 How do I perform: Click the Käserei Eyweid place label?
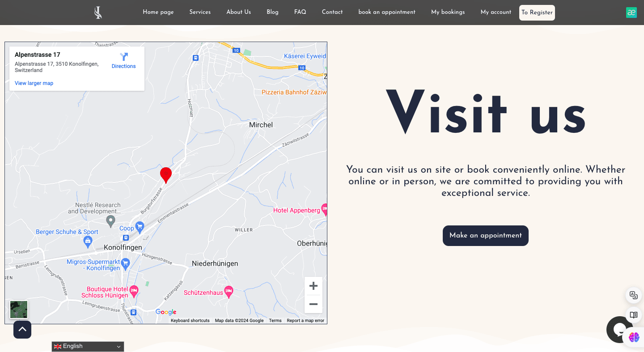(x=305, y=56)
